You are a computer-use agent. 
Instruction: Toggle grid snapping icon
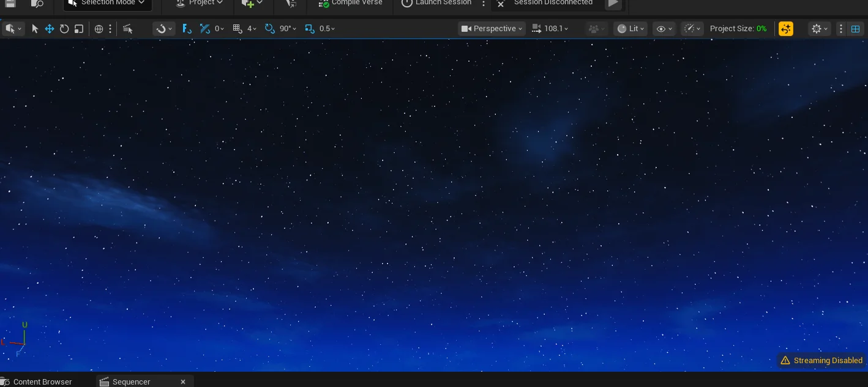(x=238, y=29)
